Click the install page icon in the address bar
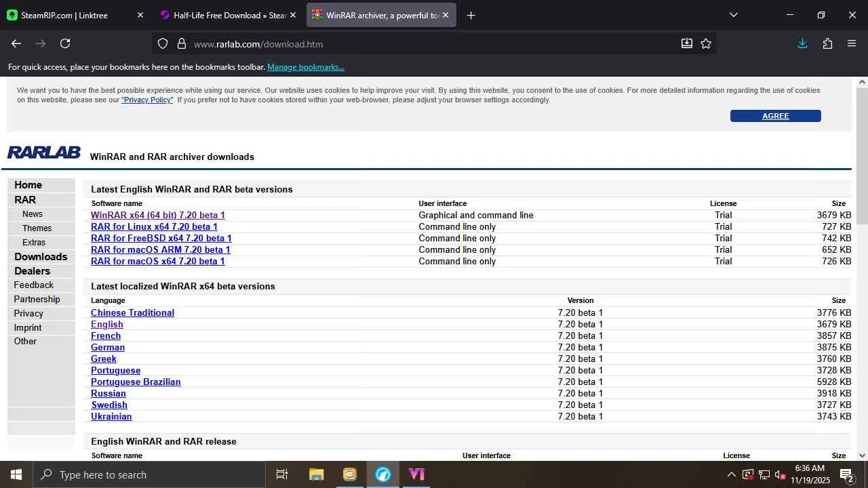This screenshot has height=488, width=868. [687, 43]
